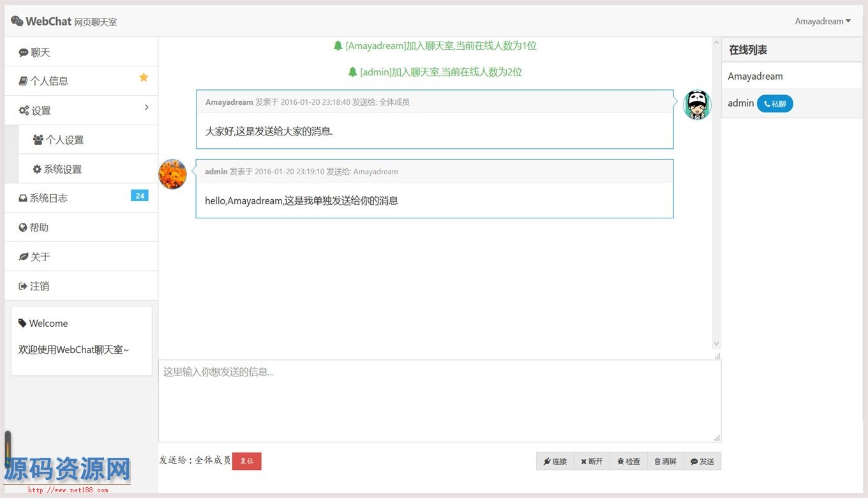Select Amayadream in the online list
Viewport: 868px width, 498px height.
pos(791,76)
